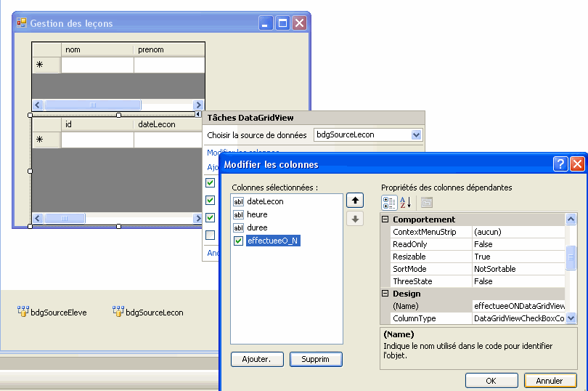Click the text column icon next to dateLecon
588x391 pixels.
point(239,202)
